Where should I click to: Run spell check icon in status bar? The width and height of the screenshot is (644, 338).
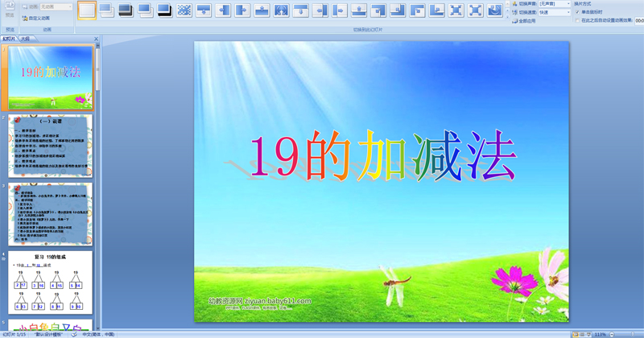[x=74, y=335]
